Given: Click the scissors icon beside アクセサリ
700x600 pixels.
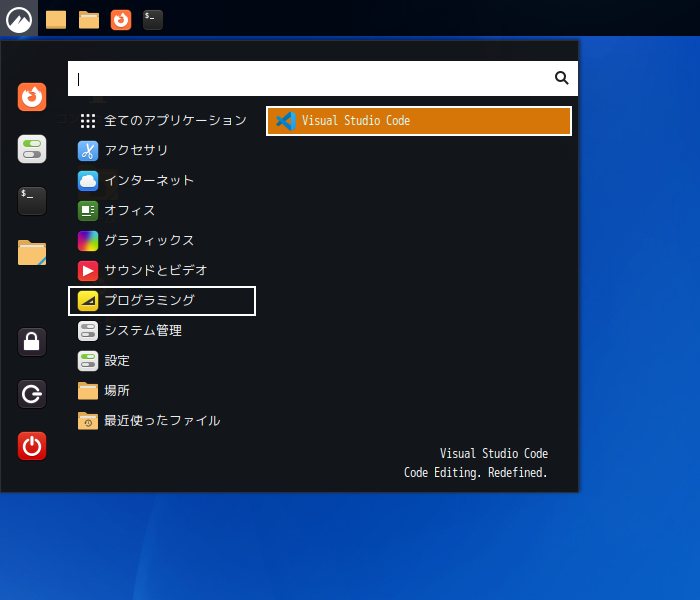Looking at the screenshot, I should pos(88,151).
